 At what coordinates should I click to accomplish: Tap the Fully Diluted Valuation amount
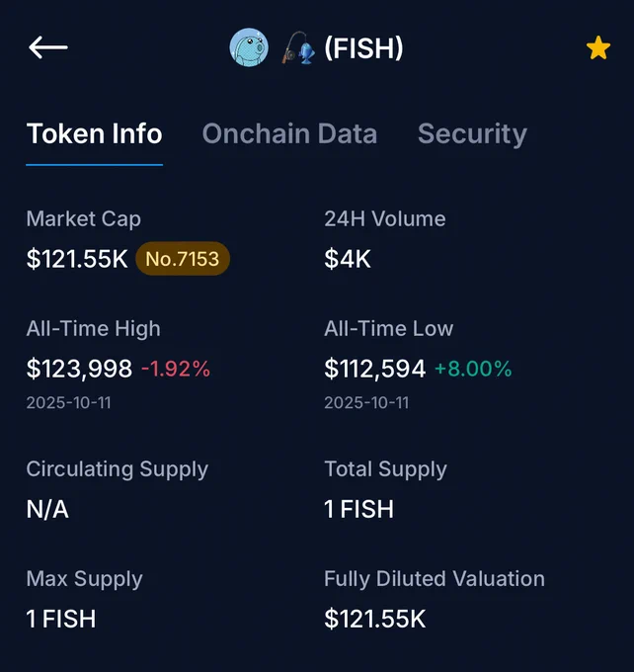tap(375, 619)
